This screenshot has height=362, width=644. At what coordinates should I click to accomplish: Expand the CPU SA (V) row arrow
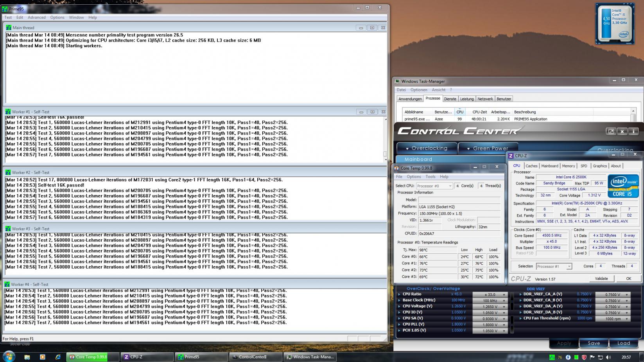click(x=399, y=318)
